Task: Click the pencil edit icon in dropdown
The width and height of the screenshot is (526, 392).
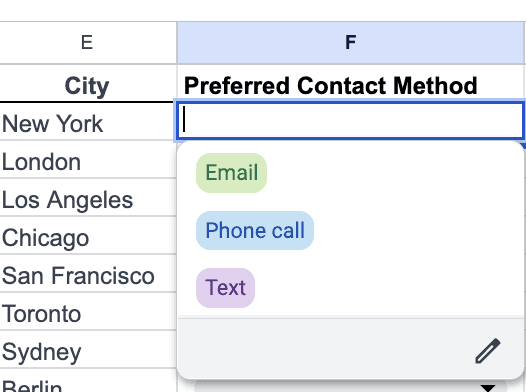Action: (487, 351)
